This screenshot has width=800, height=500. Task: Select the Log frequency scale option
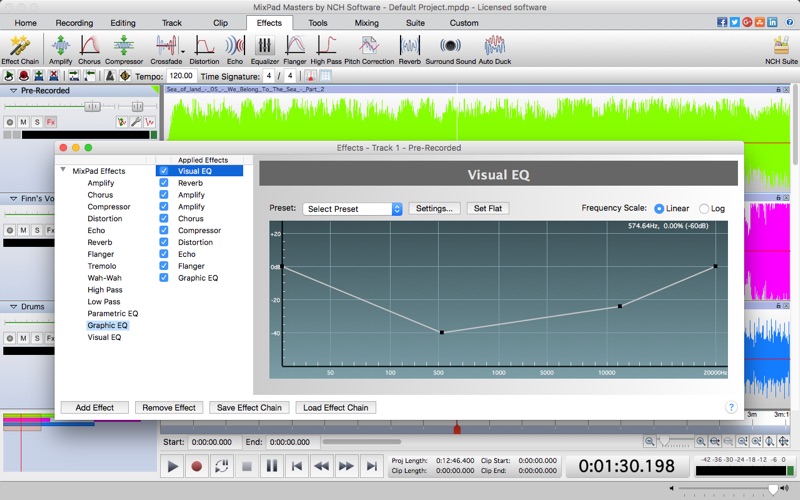(705, 208)
